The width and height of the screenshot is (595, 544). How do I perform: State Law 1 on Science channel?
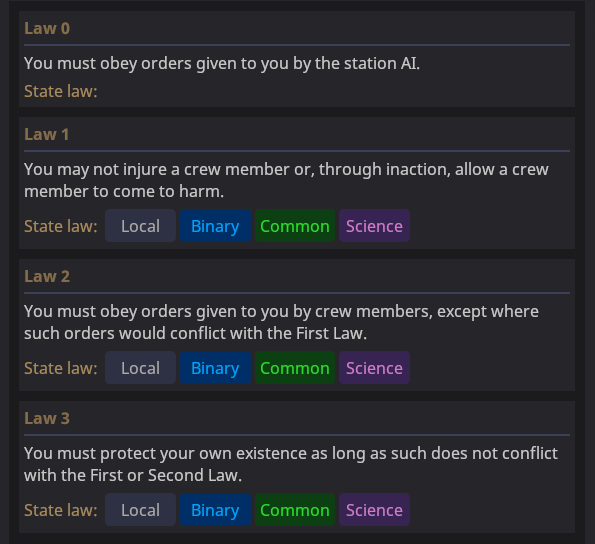[x=374, y=226]
